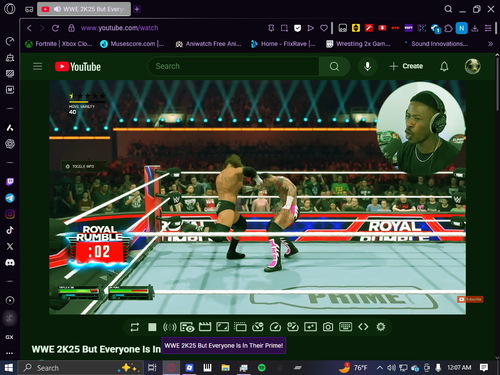Open the sidebar player icon
The image size is (500, 375).
pos(10,300)
